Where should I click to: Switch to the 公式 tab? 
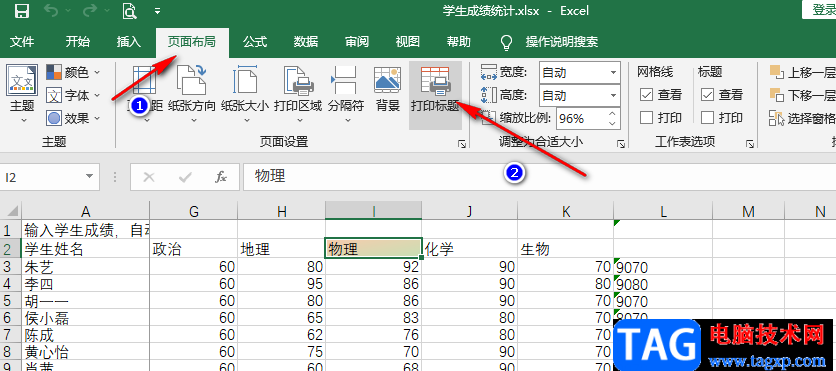(x=255, y=42)
